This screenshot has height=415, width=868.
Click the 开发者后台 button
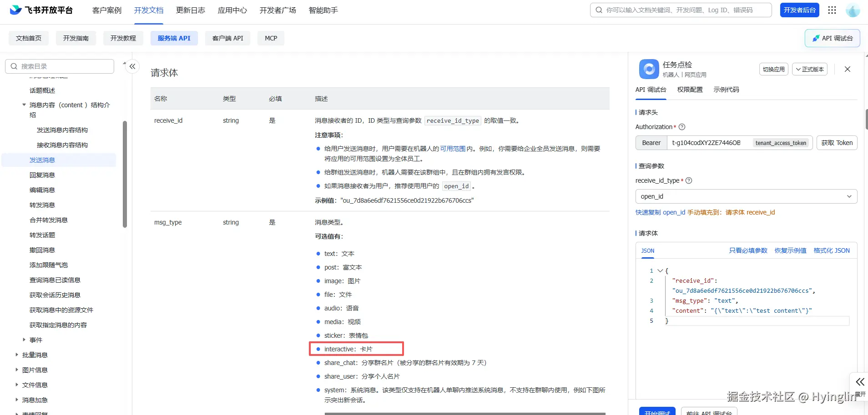click(800, 10)
